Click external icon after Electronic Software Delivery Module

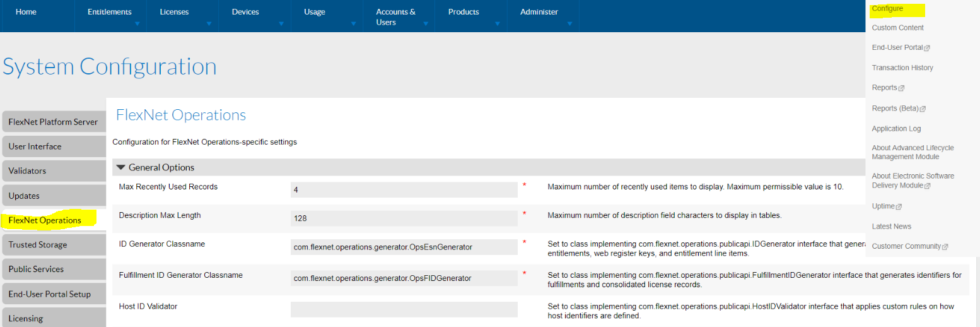tap(928, 186)
